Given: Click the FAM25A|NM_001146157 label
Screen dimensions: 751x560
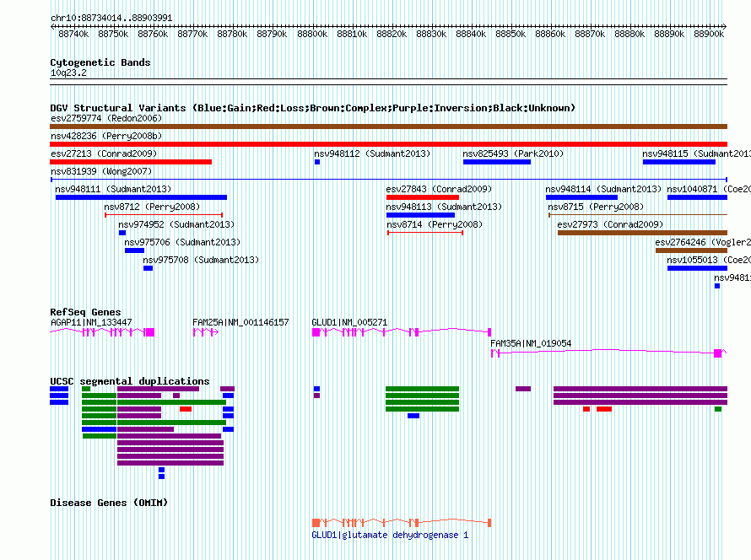Looking at the screenshot, I should pyautogui.click(x=241, y=323).
